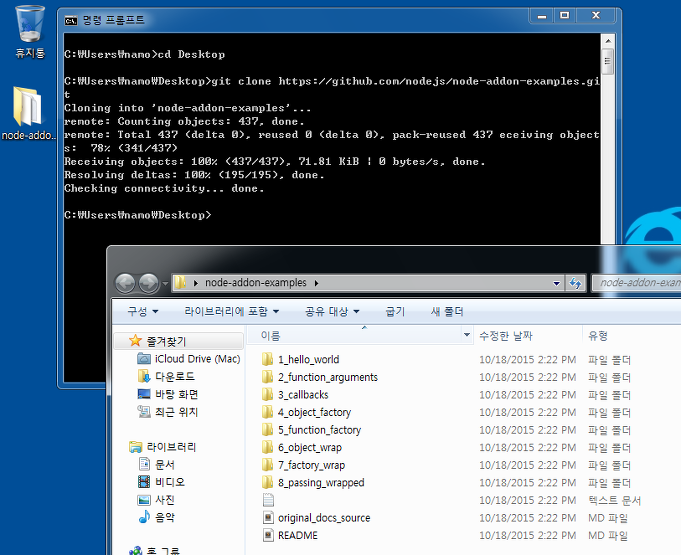The height and width of the screenshot is (555, 681).
Task: Expand the recent pages arrow beside Forward
Action: [x=165, y=284]
